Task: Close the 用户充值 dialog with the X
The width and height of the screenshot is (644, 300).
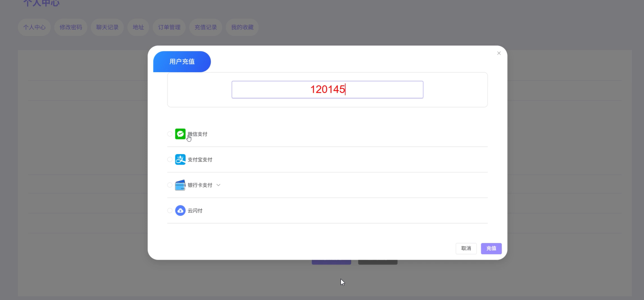Action: point(499,53)
